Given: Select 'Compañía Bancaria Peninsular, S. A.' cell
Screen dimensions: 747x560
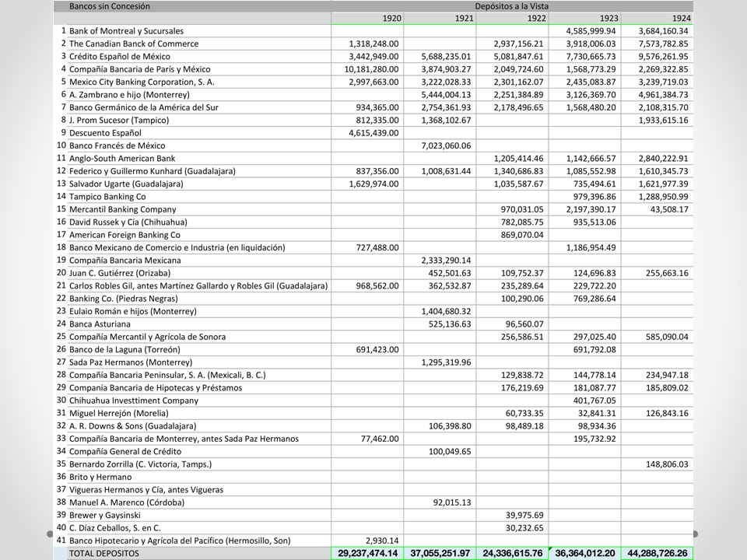Looking at the screenshot, I should [199, 375].
